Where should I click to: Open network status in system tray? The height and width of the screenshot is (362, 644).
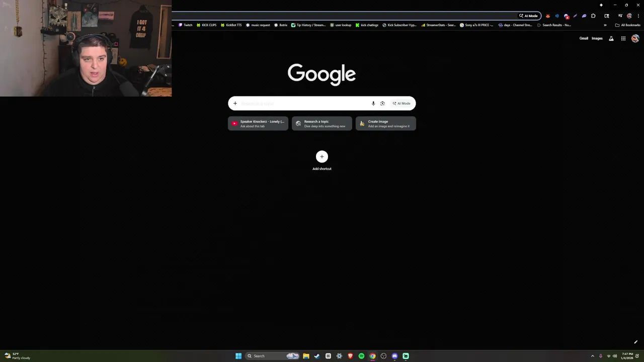point(608,356)
